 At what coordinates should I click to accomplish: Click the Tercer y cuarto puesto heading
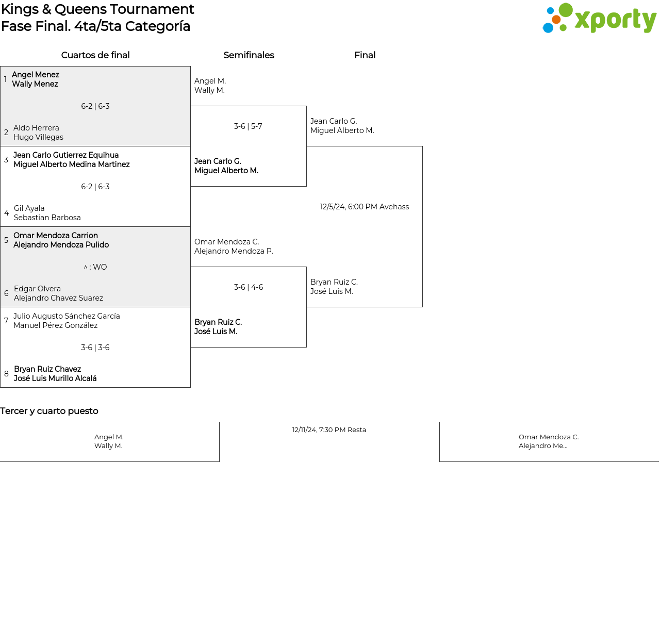pos(49,411)
